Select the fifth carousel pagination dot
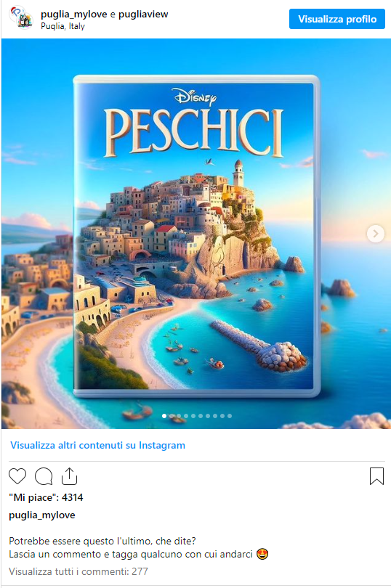The image size is (391, 588). pos(193,416)
